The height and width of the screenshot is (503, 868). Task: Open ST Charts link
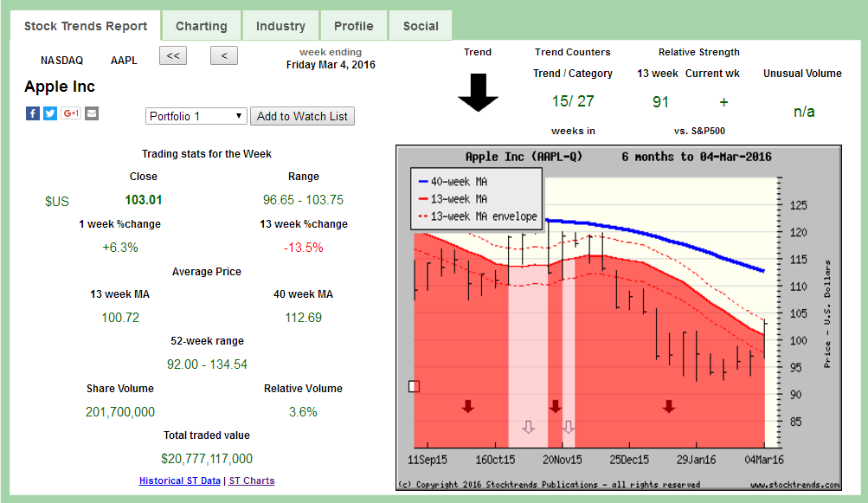click(252, 480)
